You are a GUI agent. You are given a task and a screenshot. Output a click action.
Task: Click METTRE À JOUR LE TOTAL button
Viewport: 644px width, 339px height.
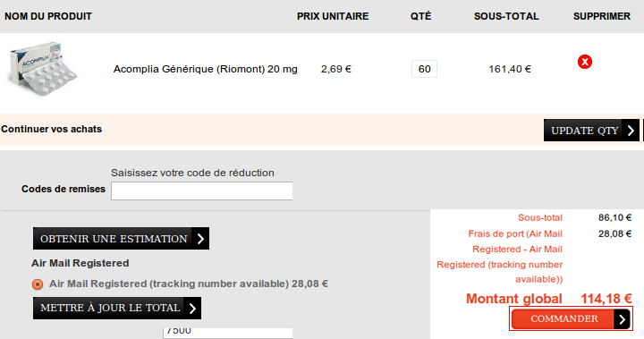[117, 309]
